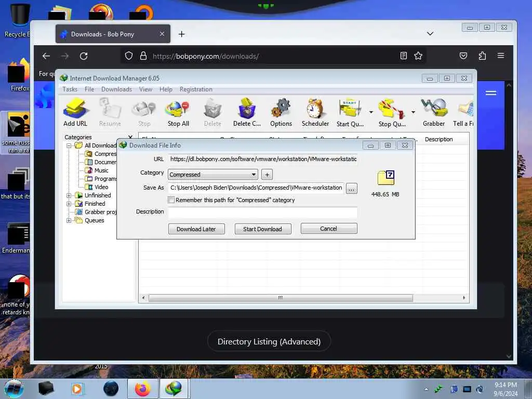Open a new Firefox tab with plus
The image size is (532, 399).
[181, 34]
